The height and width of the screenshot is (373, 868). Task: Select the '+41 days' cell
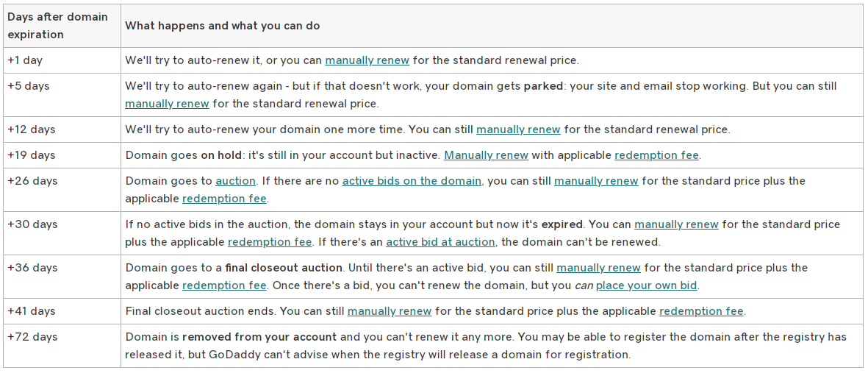coord(62,311)
